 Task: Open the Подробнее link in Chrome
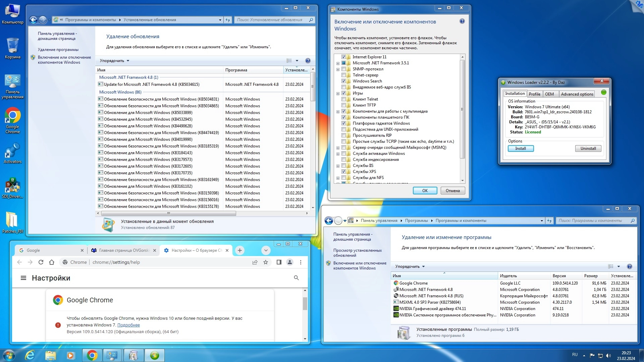128,325
